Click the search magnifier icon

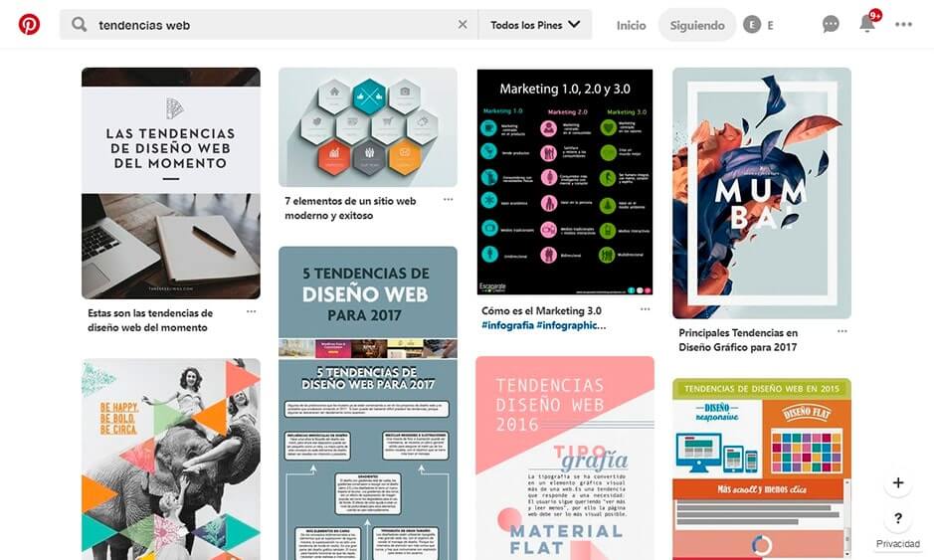80,25
